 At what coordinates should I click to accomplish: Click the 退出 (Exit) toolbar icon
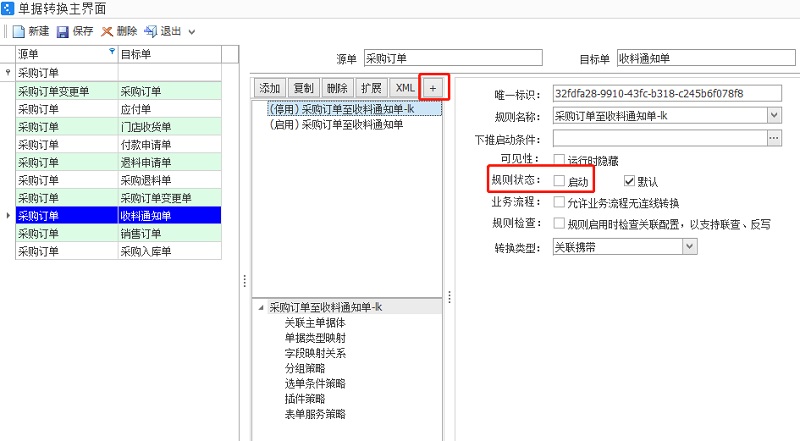pos(151,31)
